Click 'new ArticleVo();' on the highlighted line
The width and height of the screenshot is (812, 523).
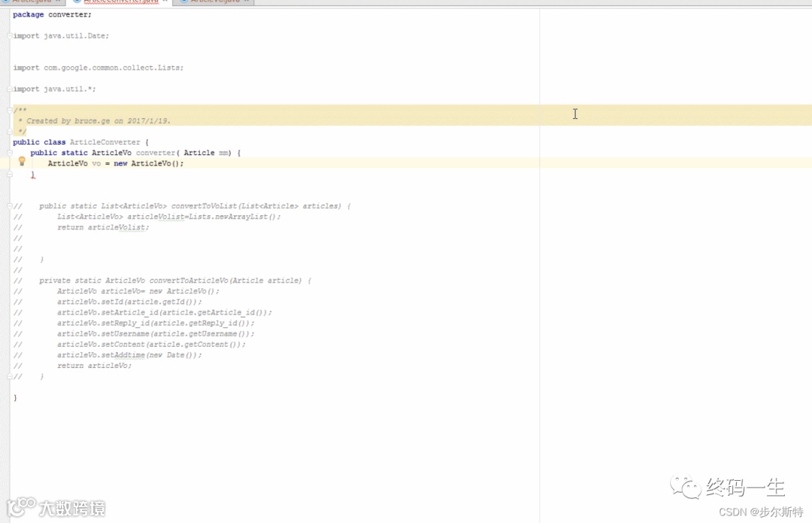(149, 164)
